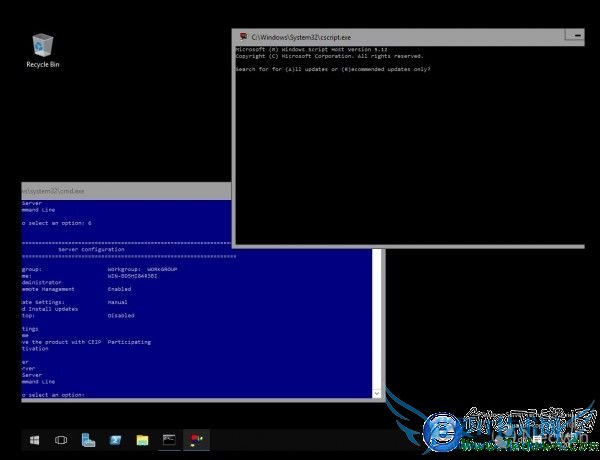
Task: Switch to cscript.exe taskbar button
Action: click(195, 440)
